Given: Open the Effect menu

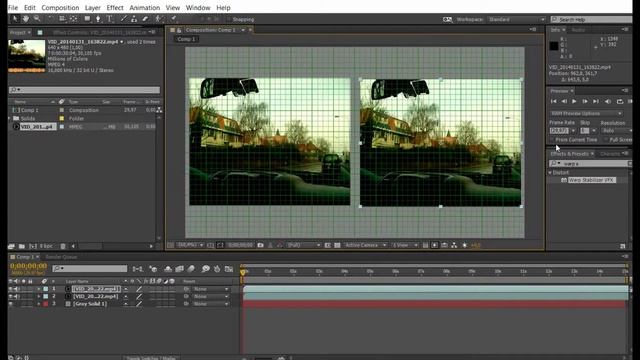Looking at the screenshot, I should (115, 8).
